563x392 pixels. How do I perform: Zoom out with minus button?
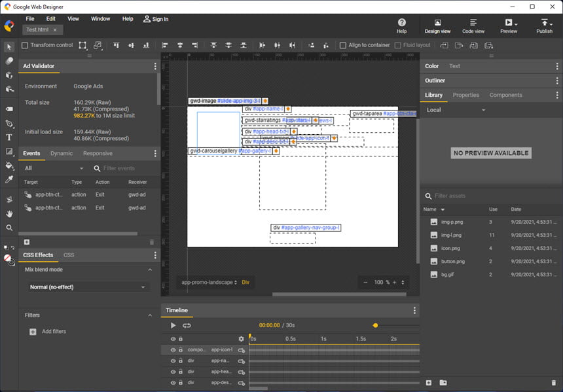pos(365,282)
